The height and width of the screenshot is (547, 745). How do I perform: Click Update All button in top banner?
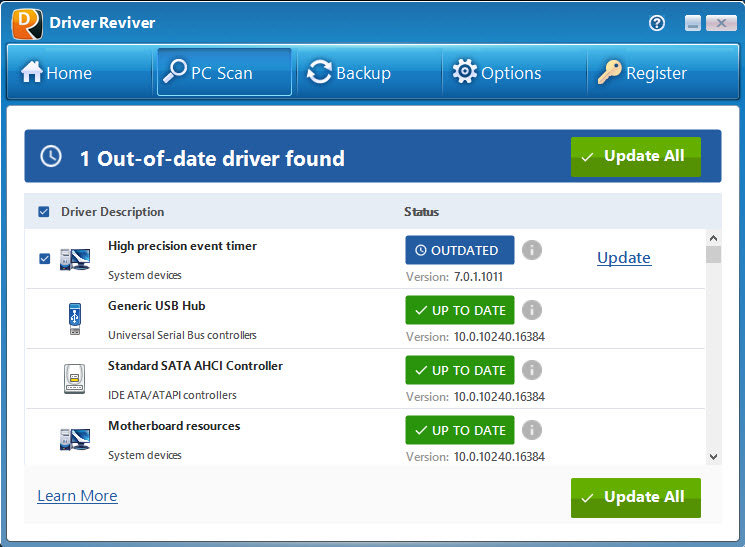point(636,157)
